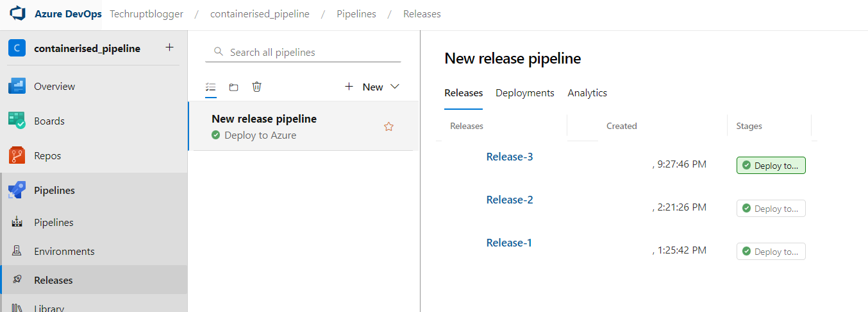Viewport: 868px width, 312px height.
Task: Focus the Search all pipelines field
Action: coord(308,52)
